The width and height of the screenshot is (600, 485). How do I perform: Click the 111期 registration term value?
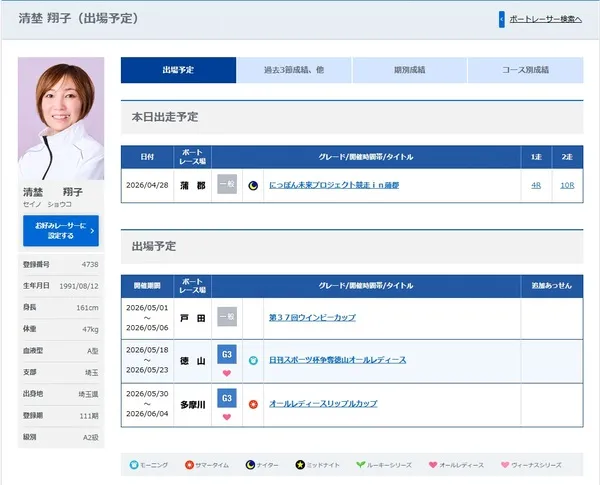tap(89, 416)
